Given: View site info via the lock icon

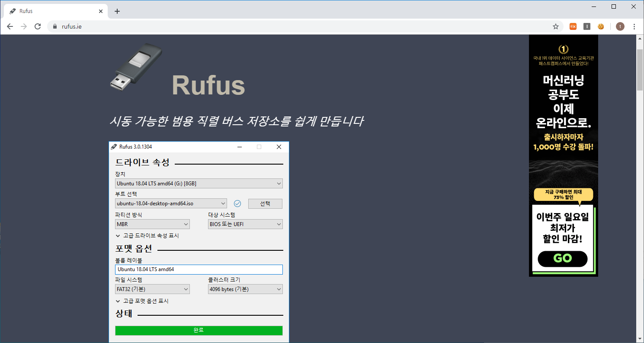Looking at the screenshot, I should tap(54, 26).
